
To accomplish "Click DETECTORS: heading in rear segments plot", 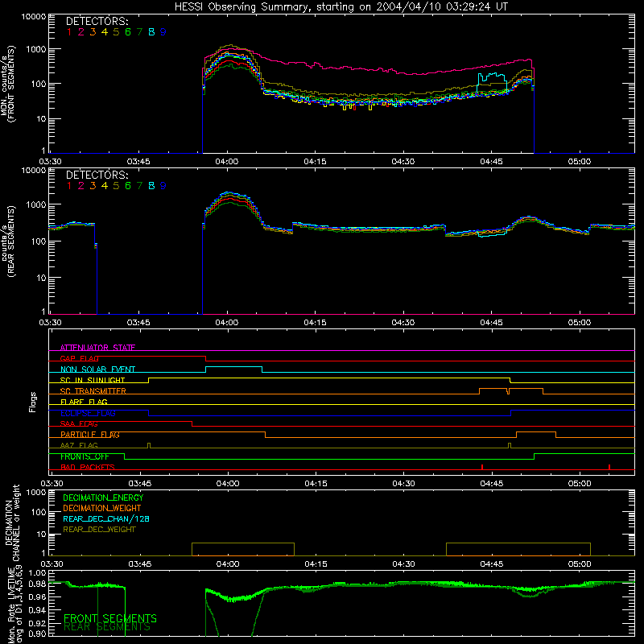I will [97, 175].
